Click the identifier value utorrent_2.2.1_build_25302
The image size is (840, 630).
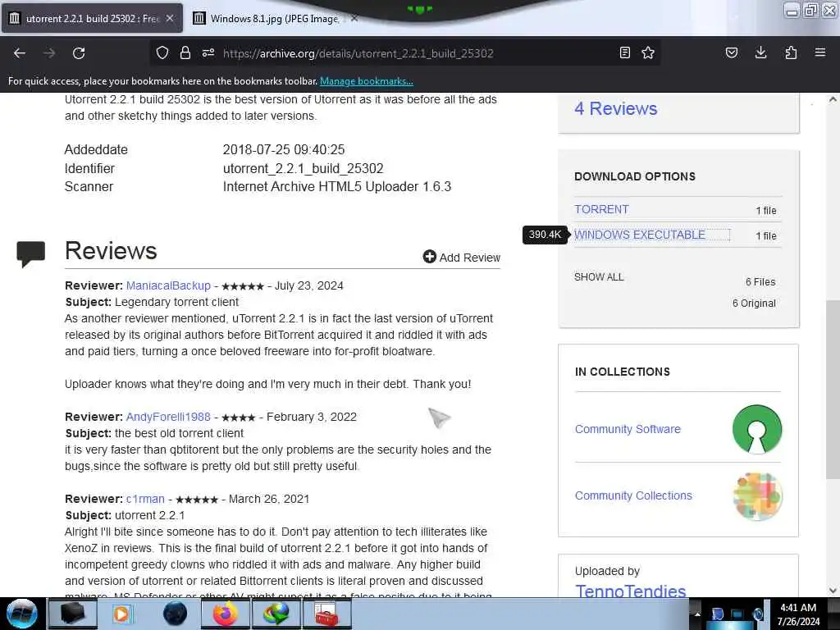[304, 168]
